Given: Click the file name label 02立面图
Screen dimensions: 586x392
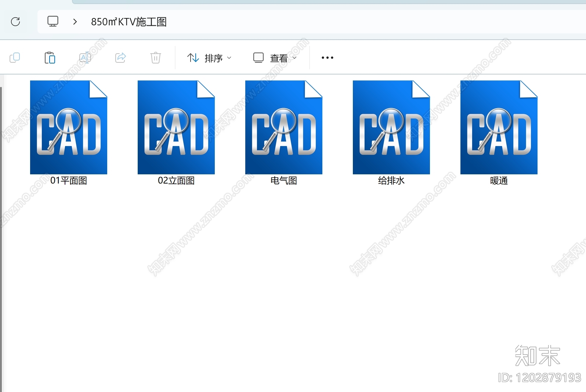Looking at the screenshot, I should 176,181.
